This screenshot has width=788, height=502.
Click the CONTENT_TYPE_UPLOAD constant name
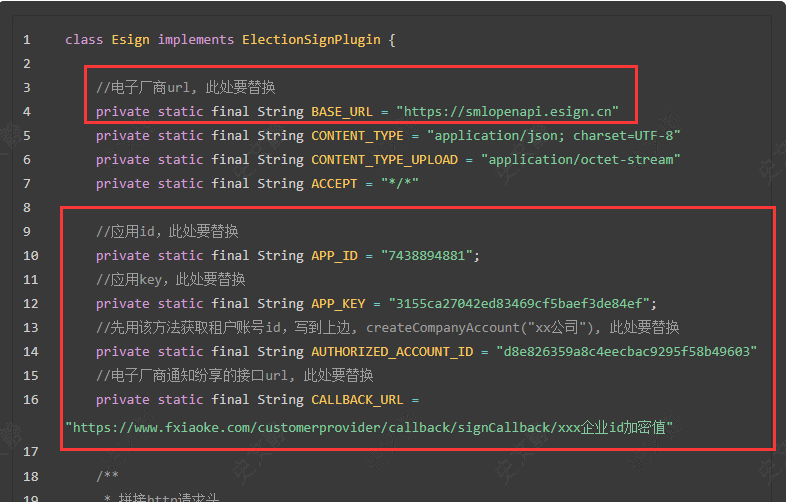pyautogui.click(x=384, y=160)
